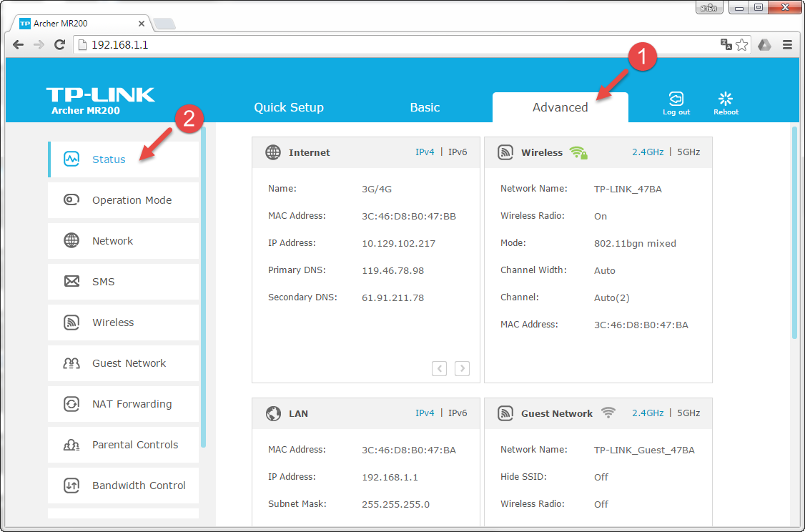Select 2.4GHz in the Wireless panel
This screenshot has height=532, width=805.
point(648,152)
